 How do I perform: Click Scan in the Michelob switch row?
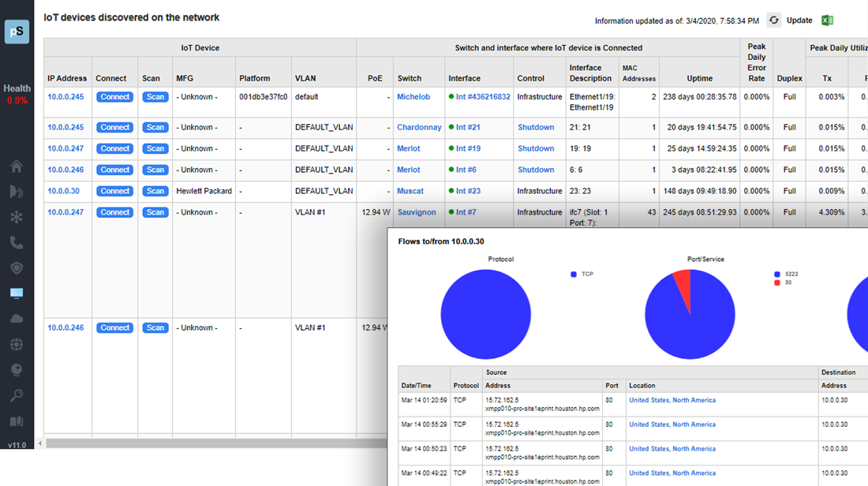coord(155,97)
